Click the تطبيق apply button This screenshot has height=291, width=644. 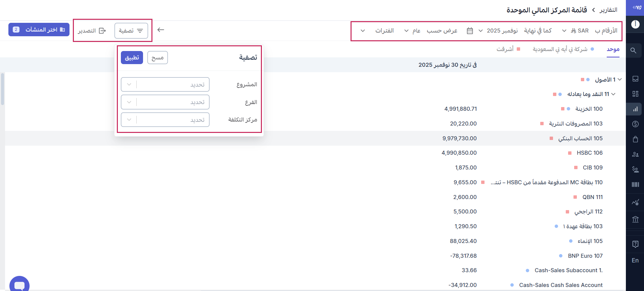[132, 58]
